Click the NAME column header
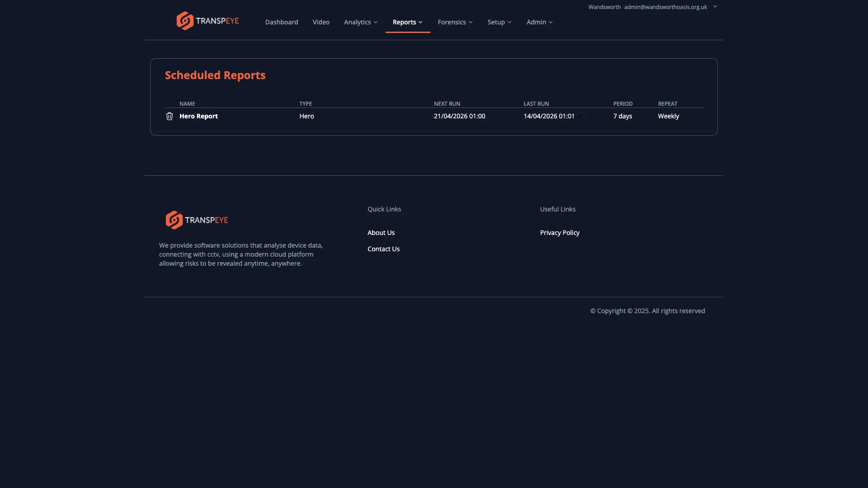The image size is (868, 488). [187, 103]
